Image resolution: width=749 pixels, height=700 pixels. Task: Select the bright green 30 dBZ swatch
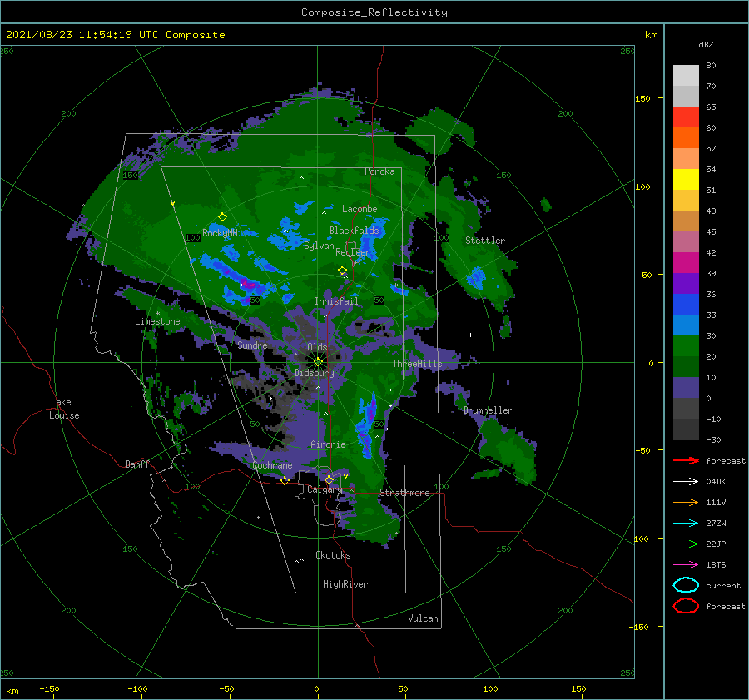pyautogui.click(x=686, y=346)
